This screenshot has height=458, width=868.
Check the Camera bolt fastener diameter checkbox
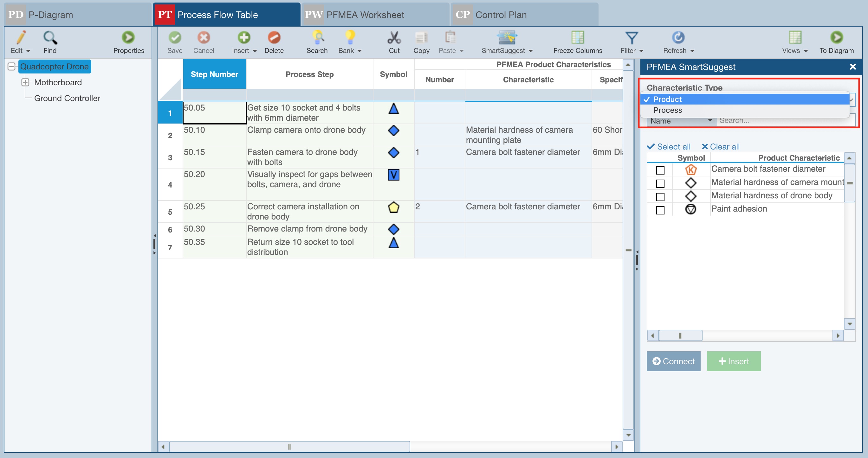660,170
